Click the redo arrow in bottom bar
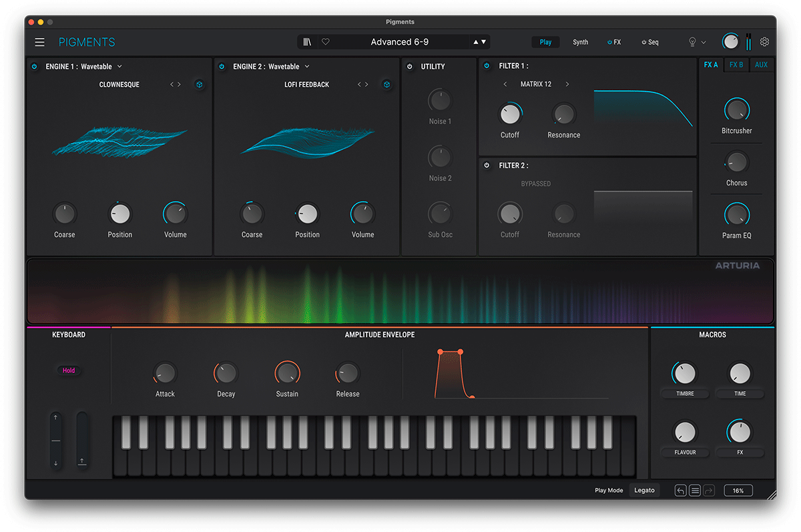The width and height of the screenshot is (801, 532). coord(709,491)
